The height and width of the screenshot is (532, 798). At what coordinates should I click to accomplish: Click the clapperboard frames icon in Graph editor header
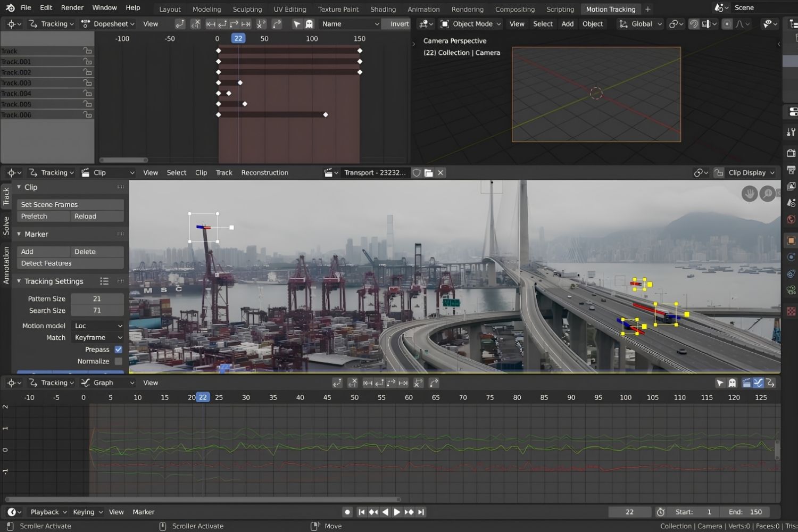point(746,383)
